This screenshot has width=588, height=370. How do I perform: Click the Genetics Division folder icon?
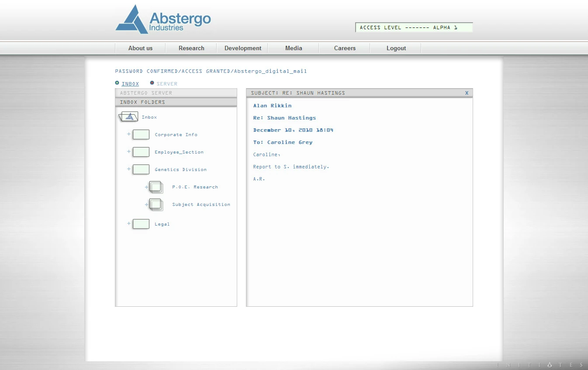[x=141, y=169]
